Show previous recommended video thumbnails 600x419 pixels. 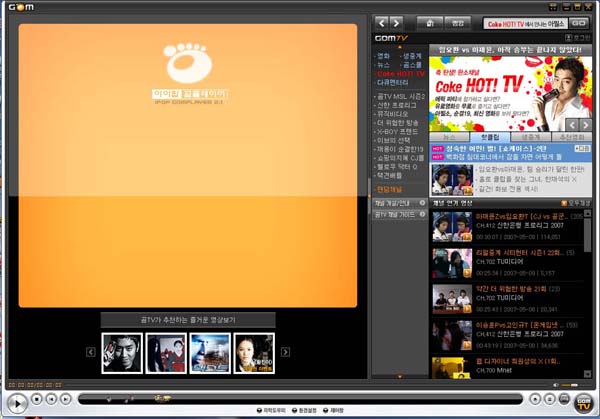coord(91,352)
